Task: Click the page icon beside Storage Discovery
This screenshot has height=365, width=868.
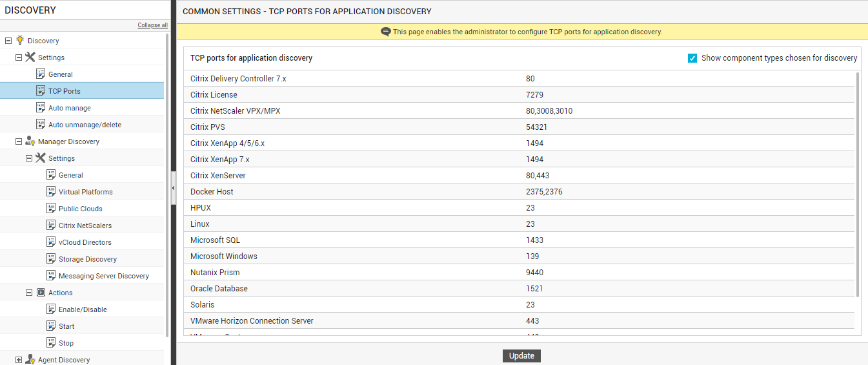Action: click(x=51, y=258)
